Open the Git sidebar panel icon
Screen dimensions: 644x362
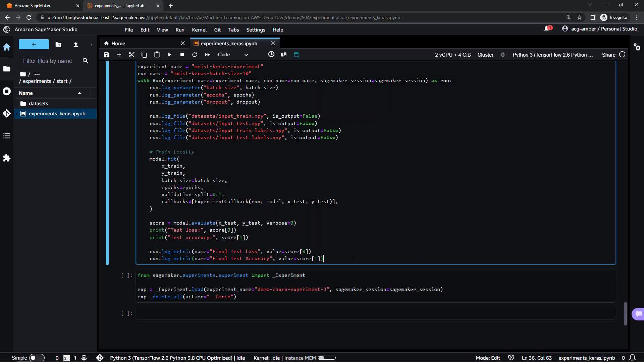7,114
